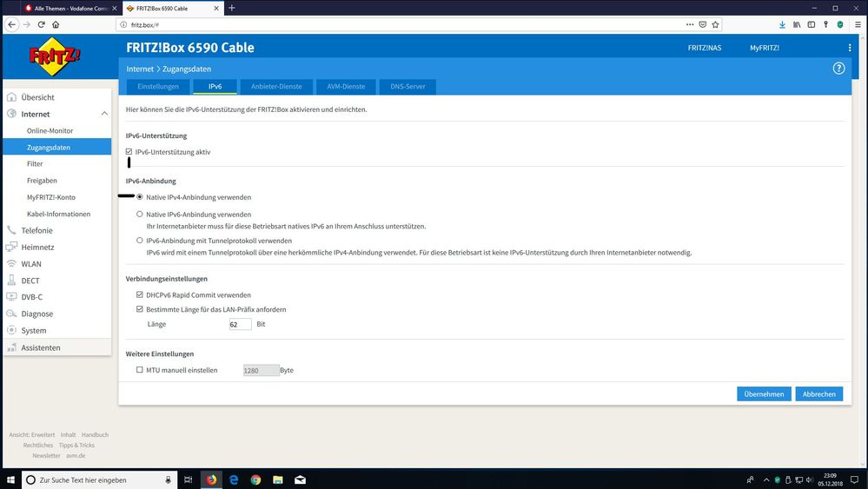Bookmark this page with star icon

tap(715, 24)
